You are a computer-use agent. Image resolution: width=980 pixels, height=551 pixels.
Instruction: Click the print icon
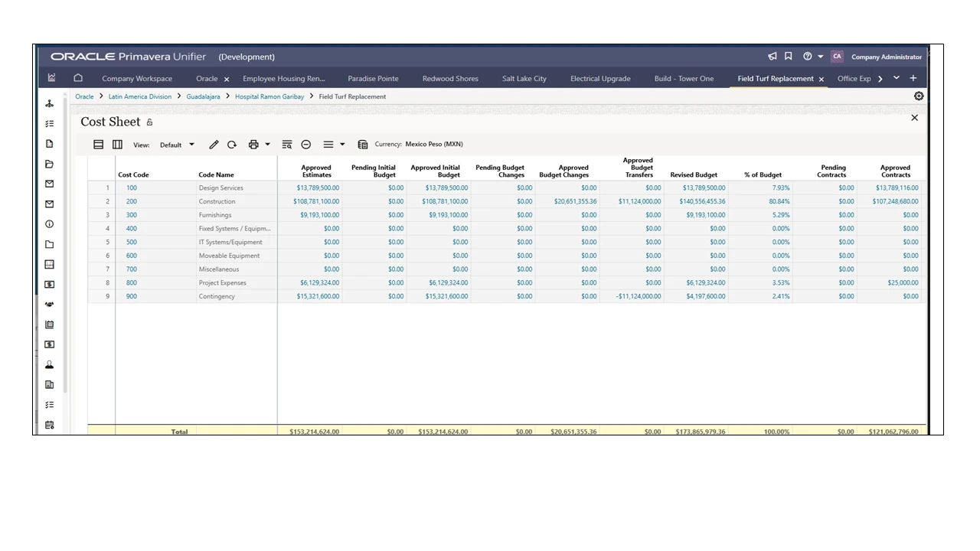click(x=253, y=145)
